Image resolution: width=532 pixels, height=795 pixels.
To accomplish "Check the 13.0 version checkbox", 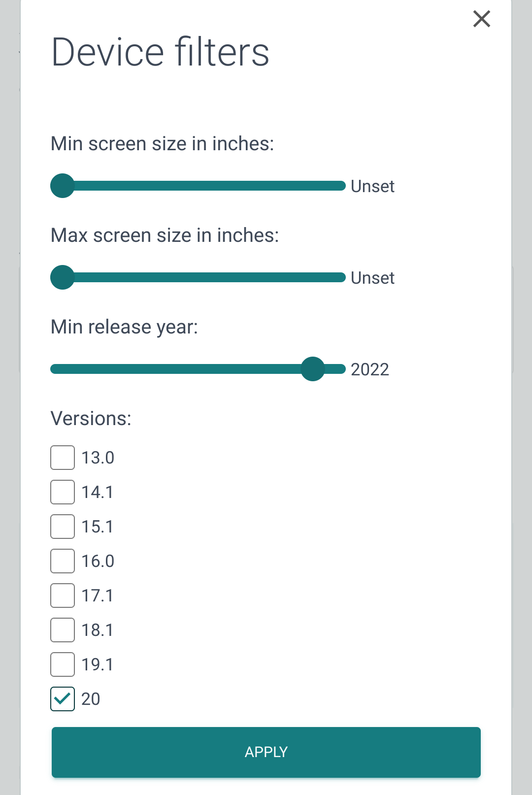I will click(63, 458).
